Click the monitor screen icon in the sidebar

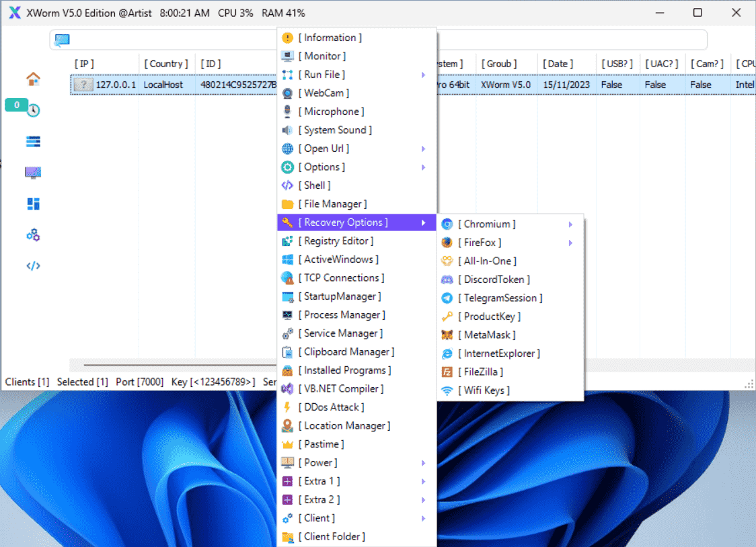33,173
